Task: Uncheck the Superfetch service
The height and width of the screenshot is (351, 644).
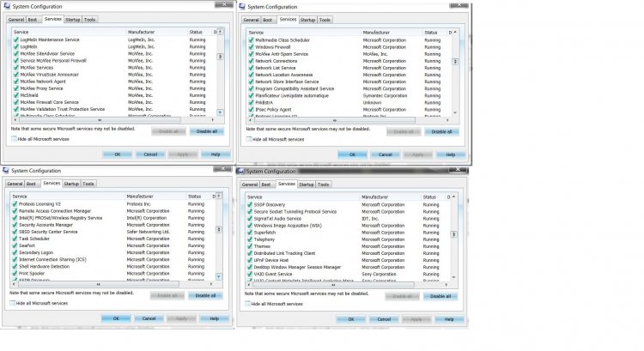Action: coord(250,233)
